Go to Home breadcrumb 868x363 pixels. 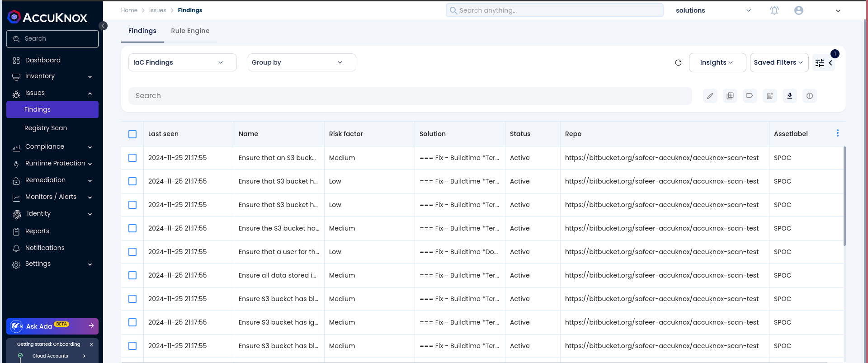pyautogui.click(x=129, y=10)
